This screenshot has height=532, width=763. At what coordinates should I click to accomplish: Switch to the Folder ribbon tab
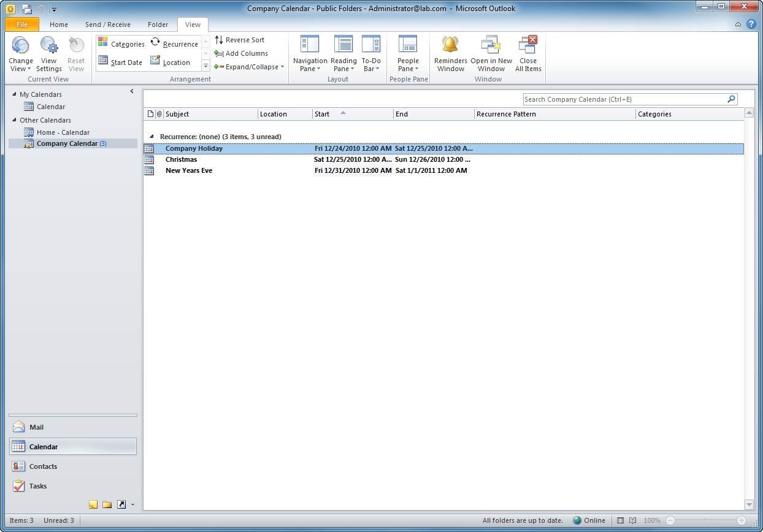(x=158, y=25)
